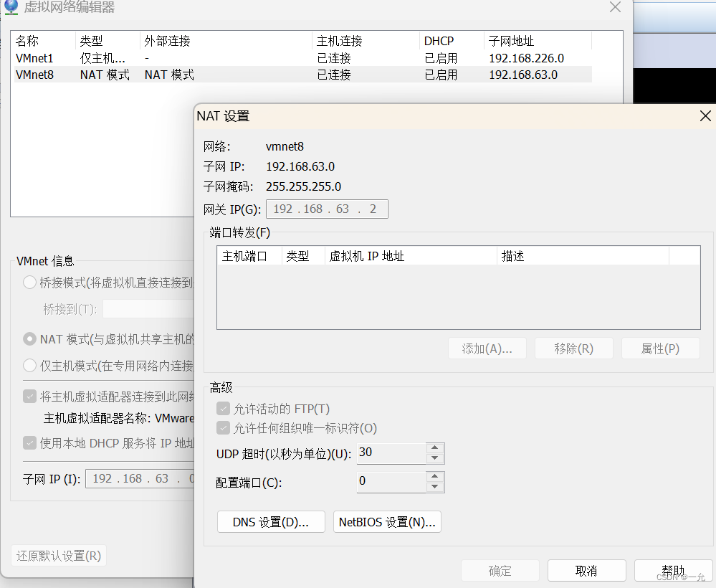Click inside the 网关 IP input field
Viewport: 716px width, 588px height.
pyautogui.click(x=327, y=209)
